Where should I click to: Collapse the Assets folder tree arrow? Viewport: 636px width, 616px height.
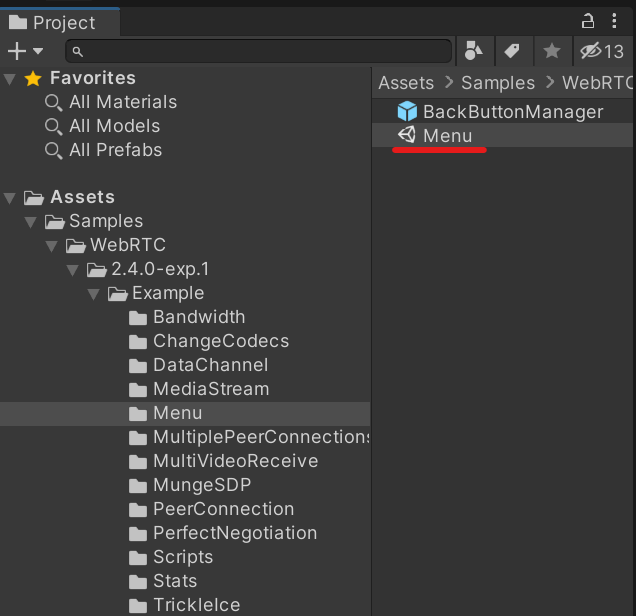tap(10, 197)
